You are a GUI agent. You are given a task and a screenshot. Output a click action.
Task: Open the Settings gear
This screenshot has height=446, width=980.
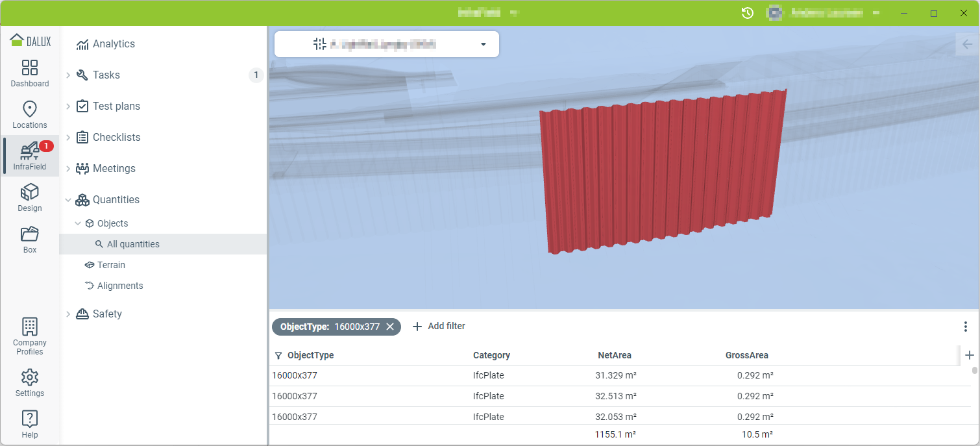[x=30, y=382]
